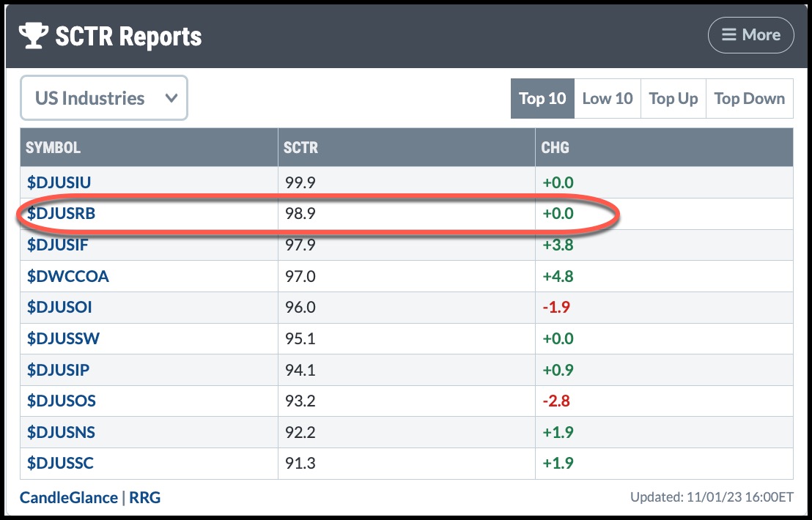This screenshot has width=812, height=520.
Task: Sort by the SCTR column header
Action: coord(300,147)
